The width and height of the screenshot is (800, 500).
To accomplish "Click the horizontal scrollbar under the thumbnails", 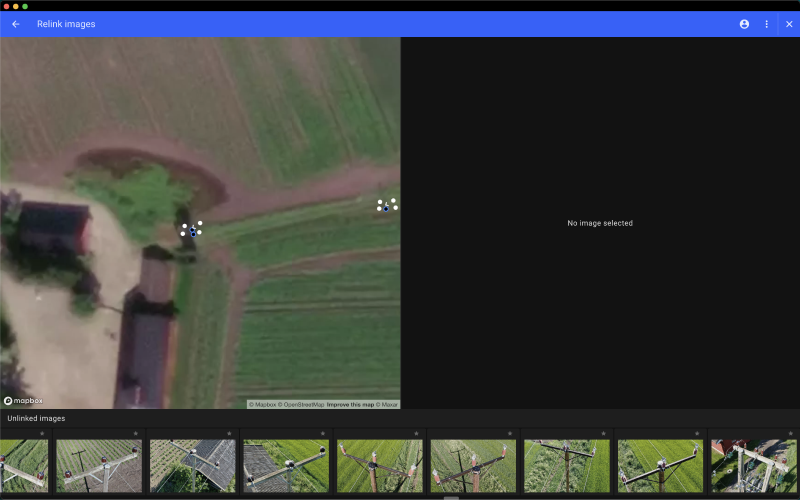I will pos(451,497).
